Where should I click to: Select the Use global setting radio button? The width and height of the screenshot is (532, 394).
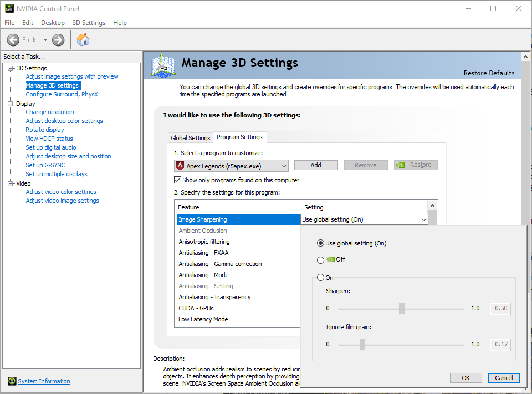320,243
